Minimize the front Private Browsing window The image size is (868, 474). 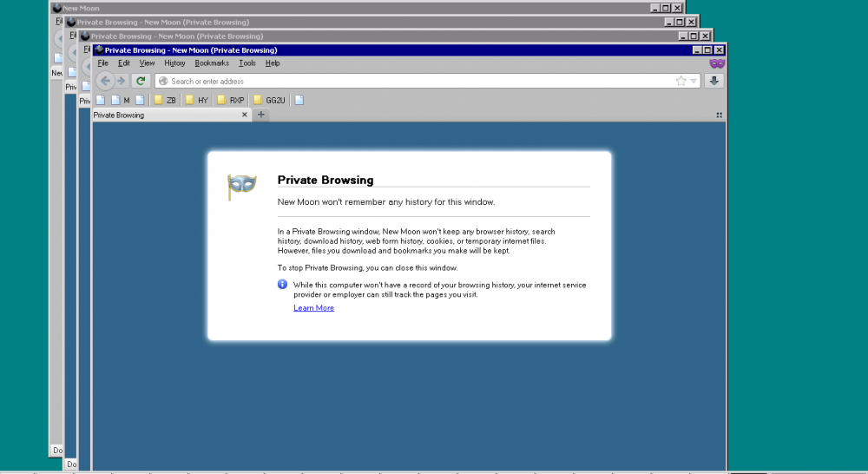click(x=698, y=49)
